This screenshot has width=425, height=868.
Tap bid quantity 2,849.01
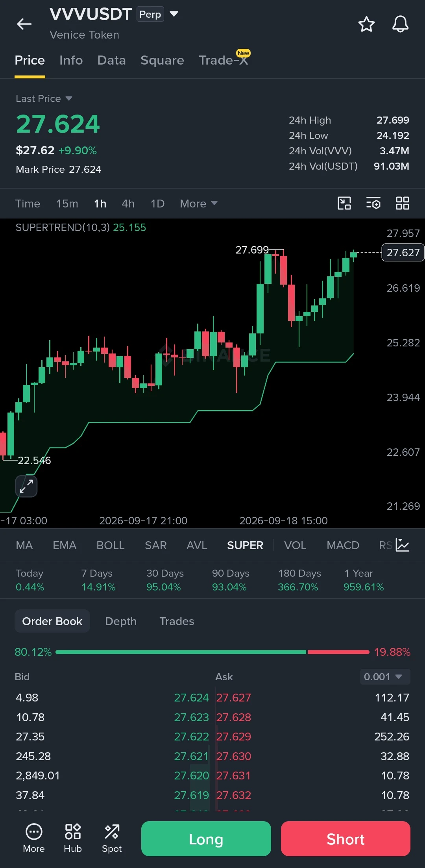coord(37,775)
